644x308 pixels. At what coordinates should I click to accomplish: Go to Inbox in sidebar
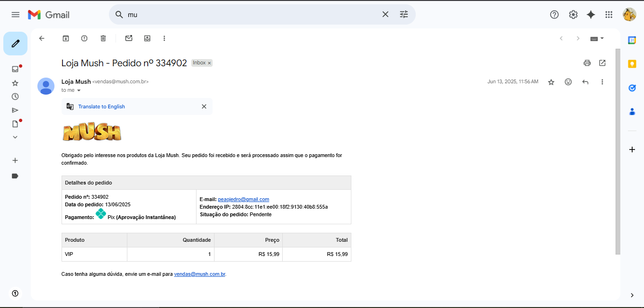[x=15, y=69]
